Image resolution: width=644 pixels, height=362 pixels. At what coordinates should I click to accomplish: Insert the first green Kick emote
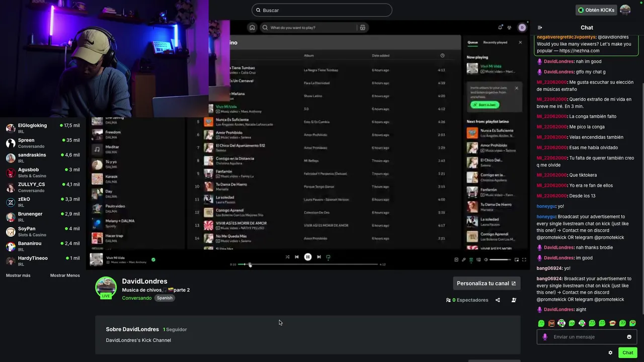pyautogui.click(x=541, y=323)
